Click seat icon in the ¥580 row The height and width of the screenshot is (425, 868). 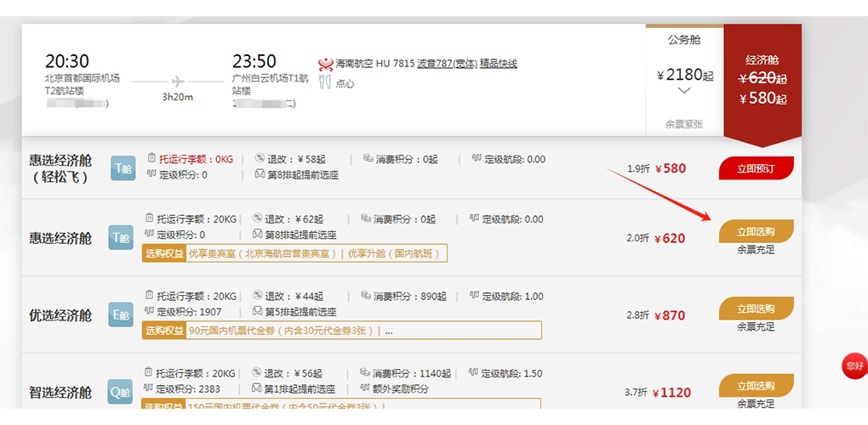pos(259,174)
